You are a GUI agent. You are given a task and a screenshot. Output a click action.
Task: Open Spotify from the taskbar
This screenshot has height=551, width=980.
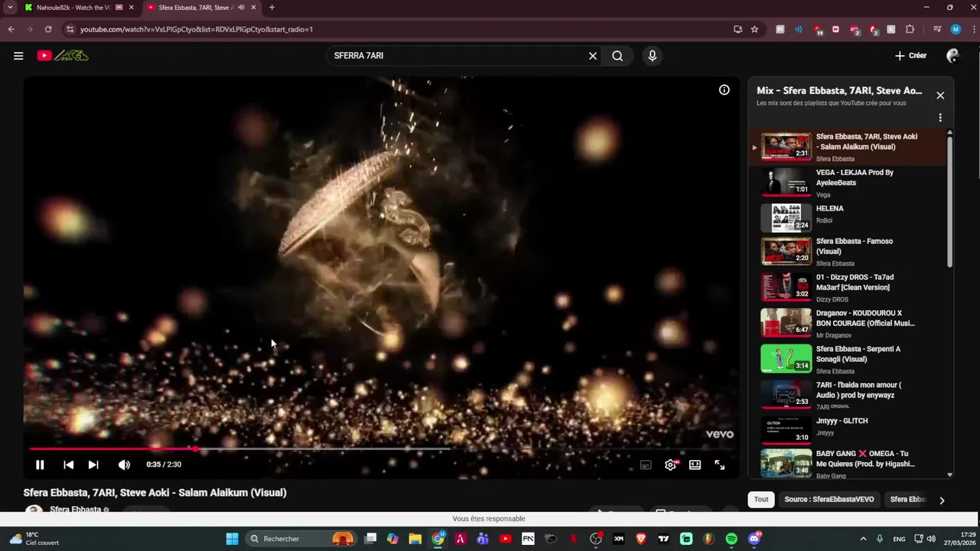point(731,539)
